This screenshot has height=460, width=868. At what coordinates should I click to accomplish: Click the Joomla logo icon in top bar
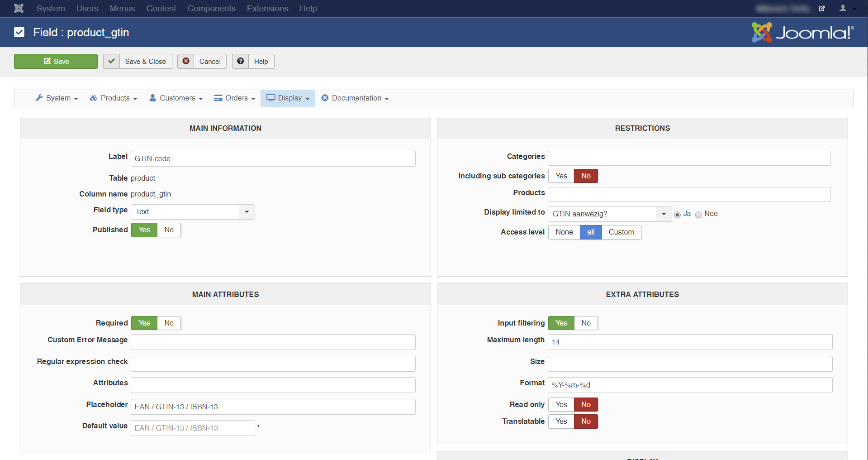(x=19, y=8)
